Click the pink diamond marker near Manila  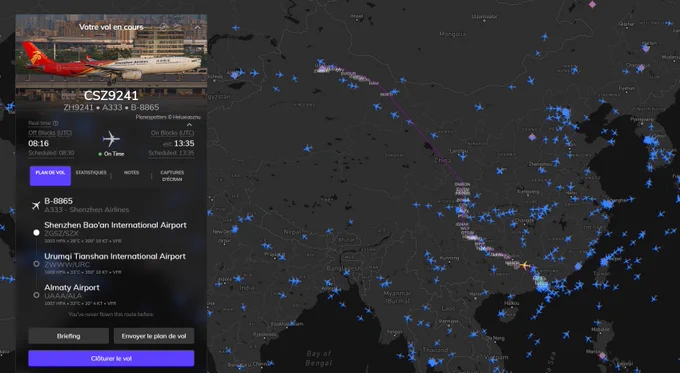click(602, 356)
